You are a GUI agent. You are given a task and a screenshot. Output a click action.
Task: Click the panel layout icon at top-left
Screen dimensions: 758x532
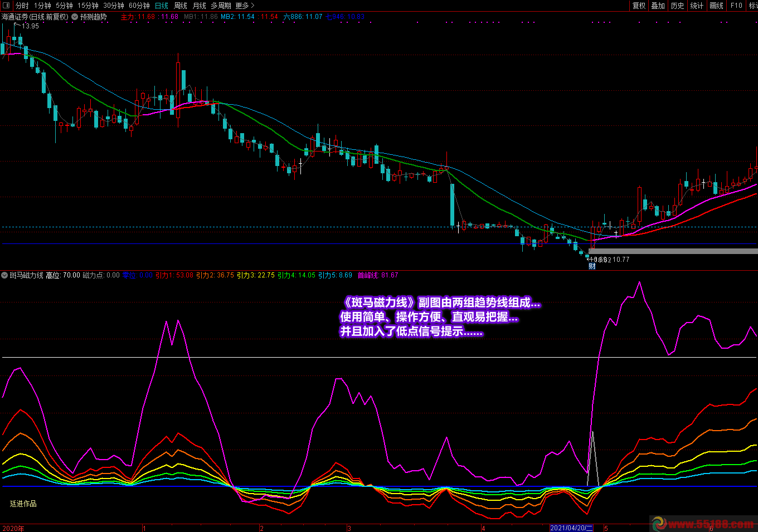point(6,6)
